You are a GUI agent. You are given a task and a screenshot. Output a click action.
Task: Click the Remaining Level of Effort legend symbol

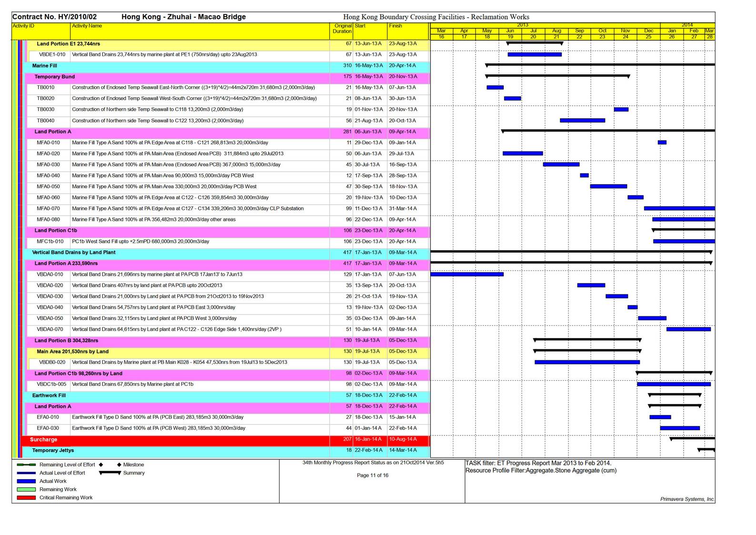[x=26, y=464]
